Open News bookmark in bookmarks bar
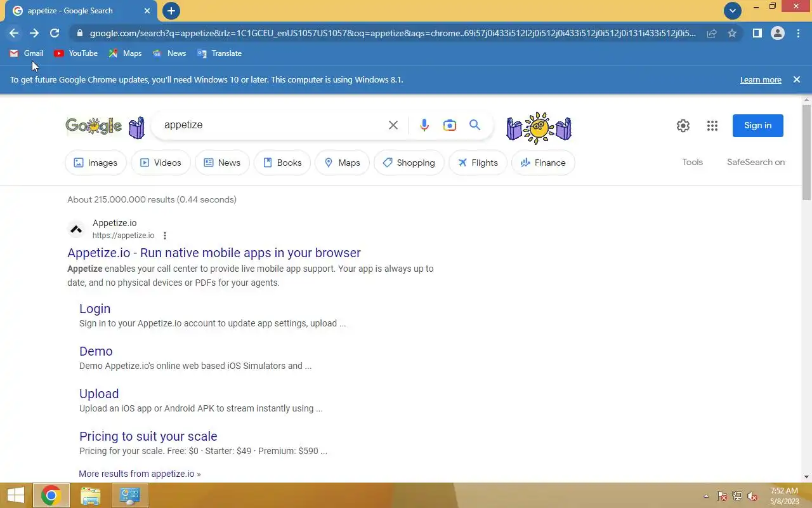This screenshot has width=812, height=508. tap(169, 53)
